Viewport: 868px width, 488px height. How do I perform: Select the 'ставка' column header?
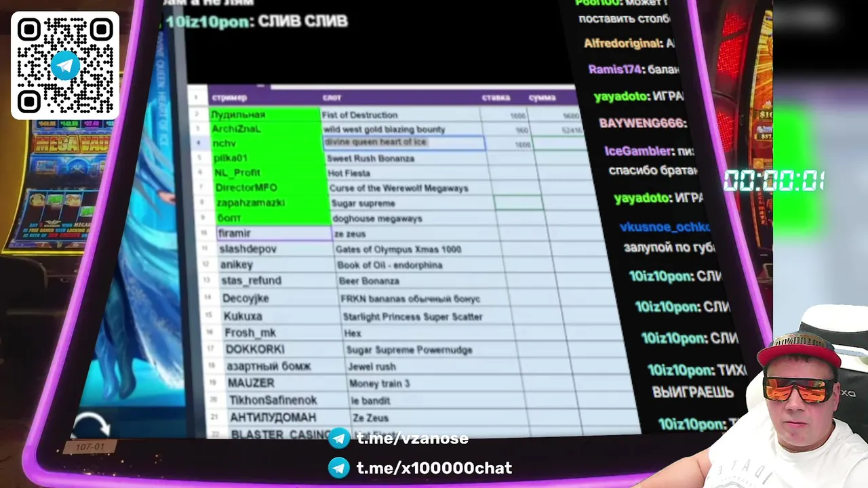pyautogui.click(x=496, y=98)
